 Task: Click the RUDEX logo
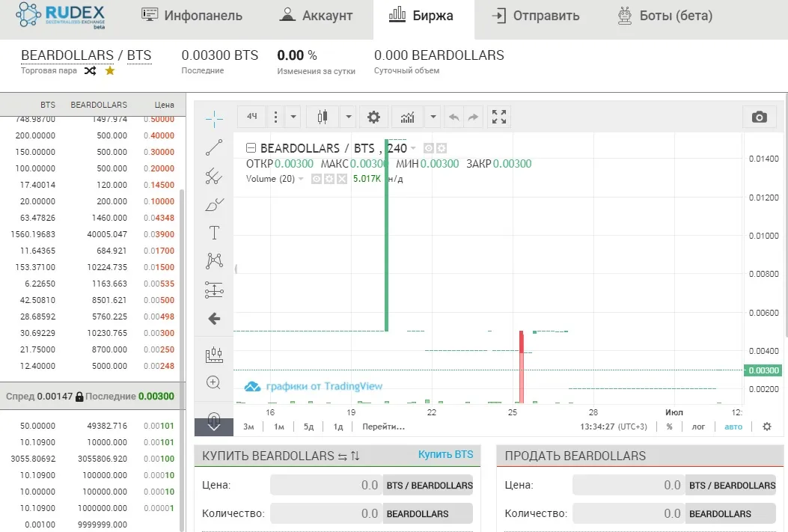tap(61, 16)
